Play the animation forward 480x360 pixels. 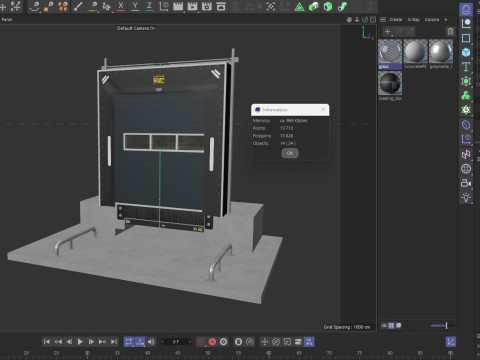point(80,342)
